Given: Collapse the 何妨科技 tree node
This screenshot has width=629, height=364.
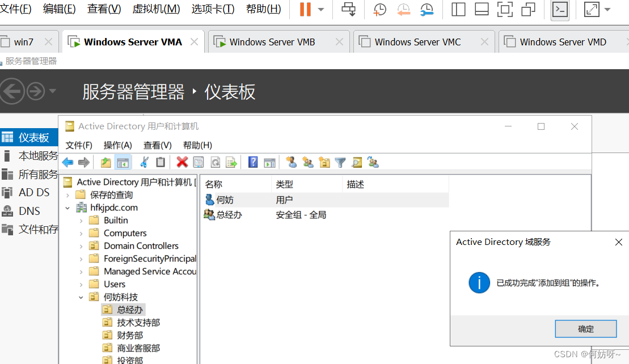Looking at the screenshot, I should point(81,297).
